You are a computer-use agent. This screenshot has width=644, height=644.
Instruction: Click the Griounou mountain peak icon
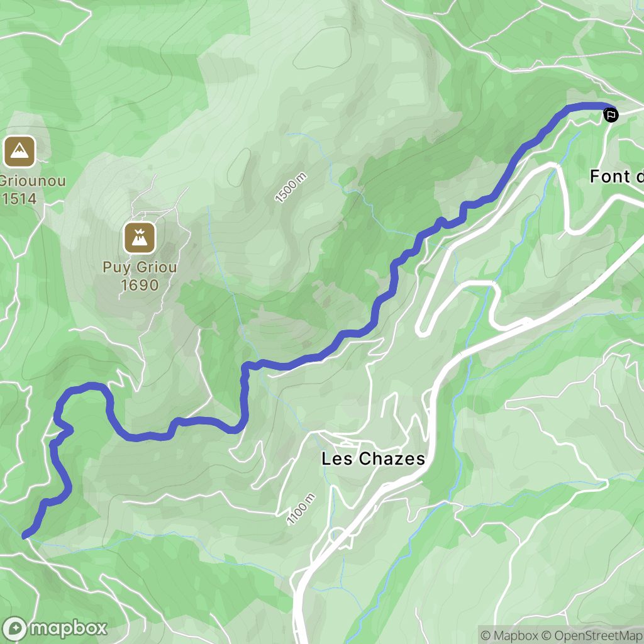pos(19,152)
